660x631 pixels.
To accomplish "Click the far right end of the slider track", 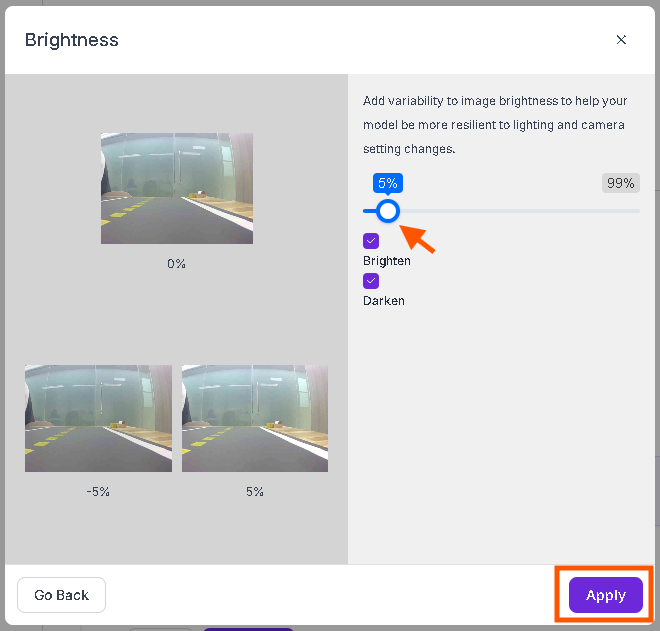I will (x=637, y=211).
